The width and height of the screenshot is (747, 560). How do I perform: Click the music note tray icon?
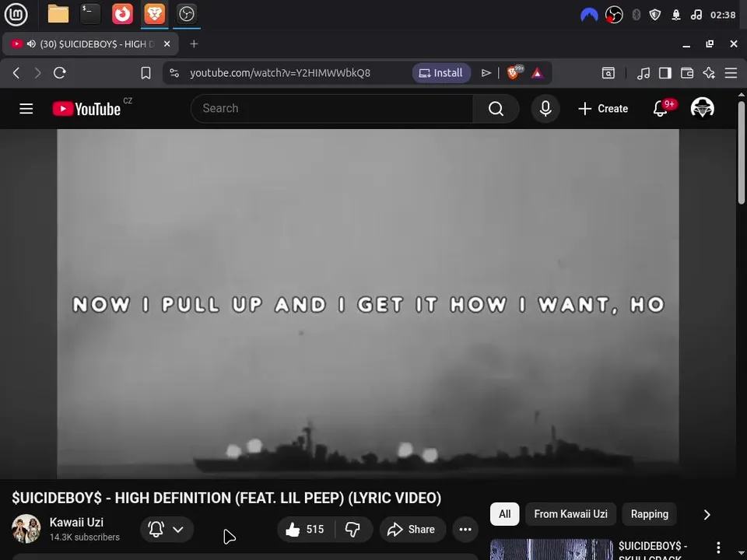(696, 16)
